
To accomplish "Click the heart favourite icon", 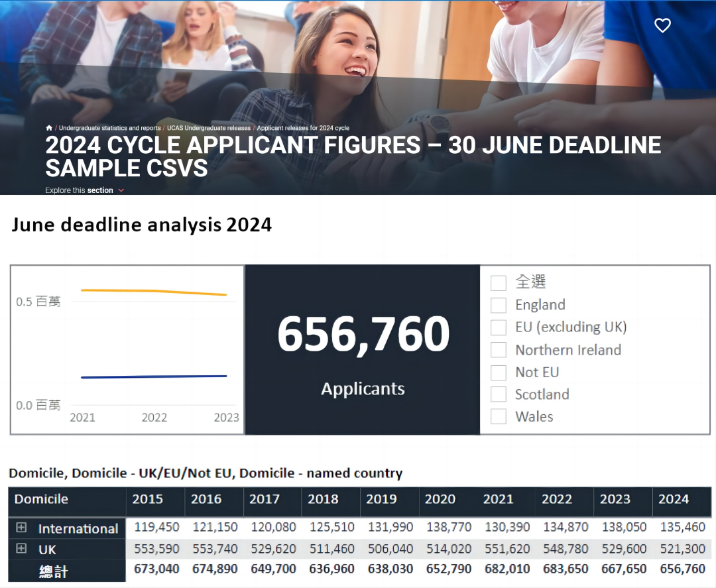I will tap(662, 26).
